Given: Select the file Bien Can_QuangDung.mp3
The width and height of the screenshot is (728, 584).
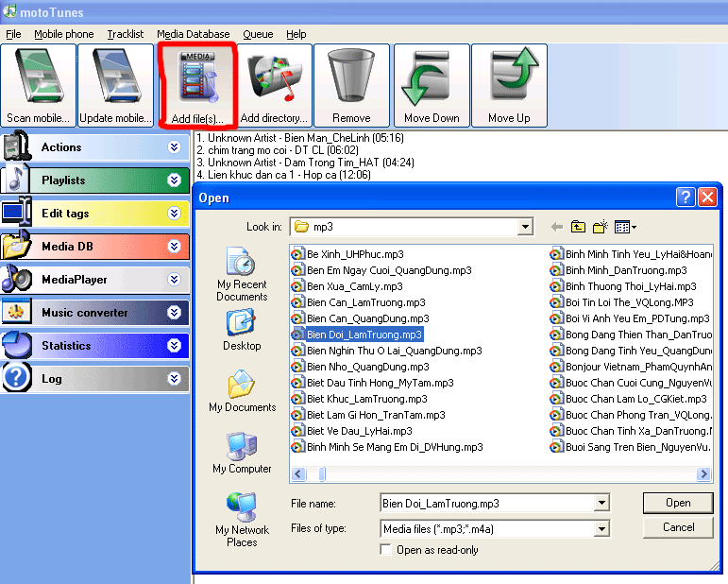Looking at the screenshot, I should (367, 318).
